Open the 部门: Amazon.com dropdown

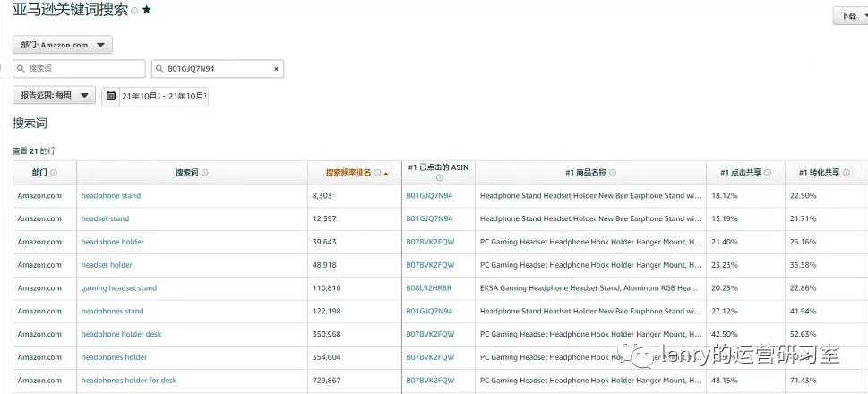(63, 45)
